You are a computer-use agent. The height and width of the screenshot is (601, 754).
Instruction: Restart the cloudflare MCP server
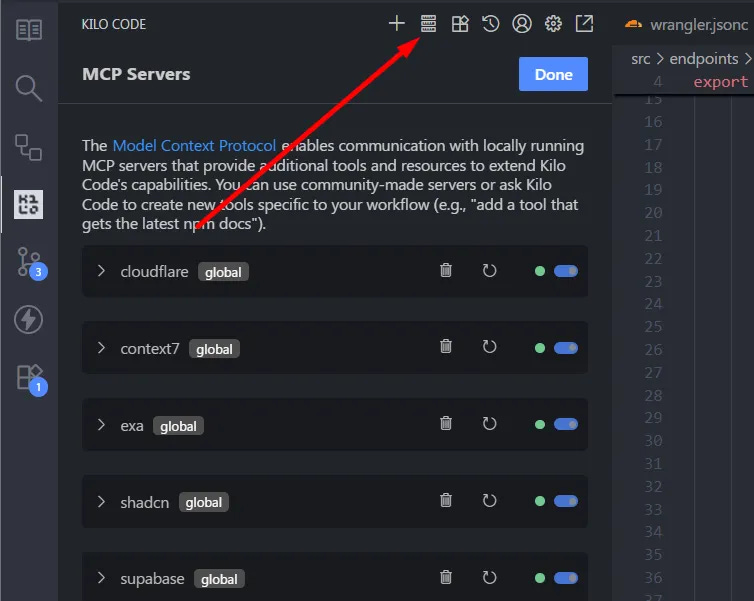point(489,271)
